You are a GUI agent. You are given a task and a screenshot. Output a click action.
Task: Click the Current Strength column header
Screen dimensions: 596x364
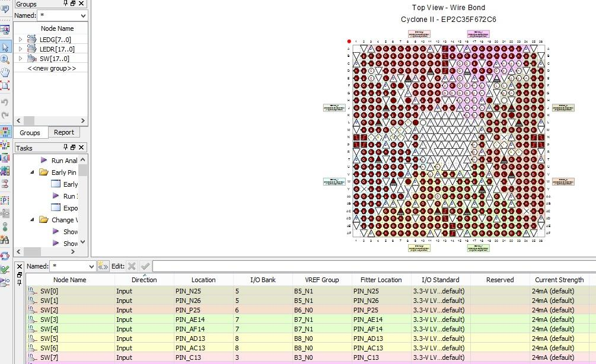pos(559,280)
